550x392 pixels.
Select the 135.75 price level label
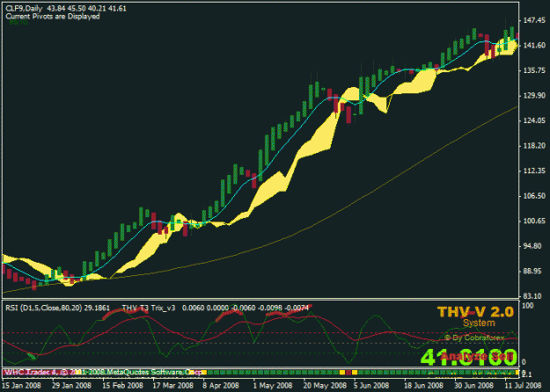point(534,70)
